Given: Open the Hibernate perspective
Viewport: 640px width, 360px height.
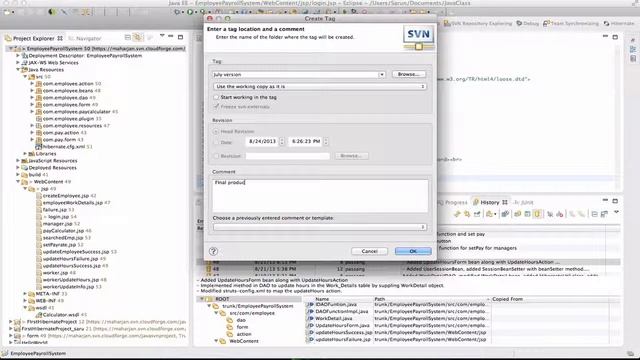Looking at the screenshot, I should (619, 24).
